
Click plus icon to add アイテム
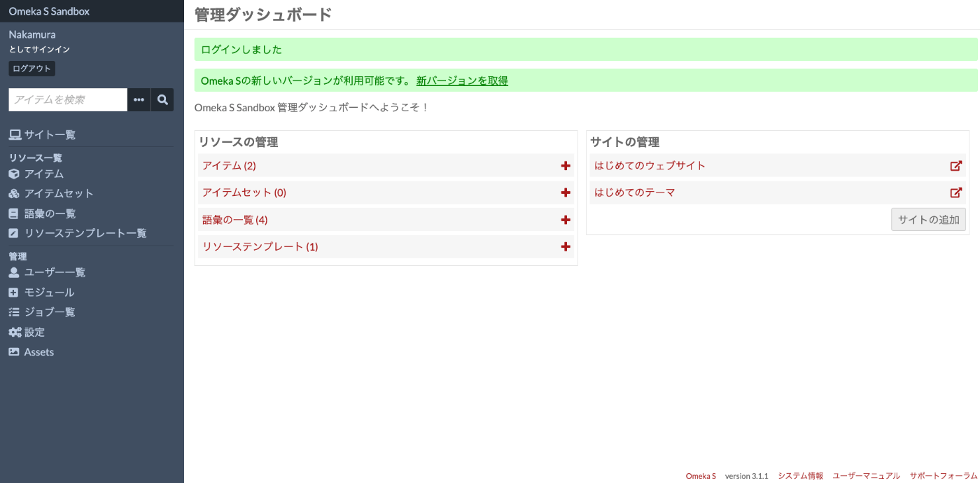(x=566, y=166)
